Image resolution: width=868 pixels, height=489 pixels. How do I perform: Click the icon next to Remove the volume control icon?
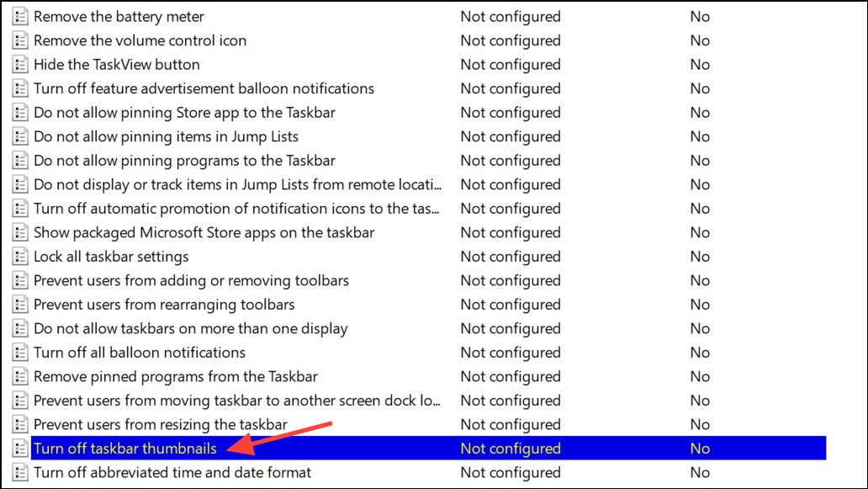[x=20, y=40]
